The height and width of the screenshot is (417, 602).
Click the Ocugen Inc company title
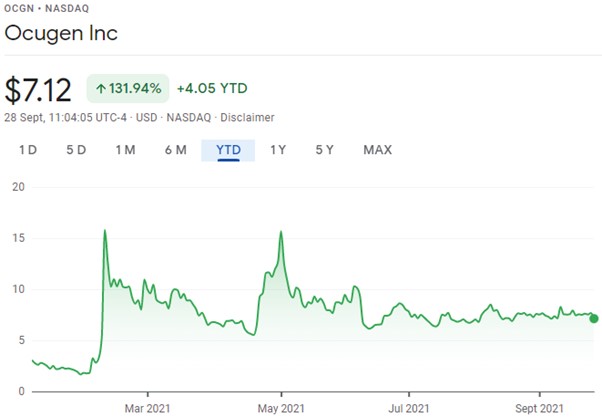click(61, 33)
